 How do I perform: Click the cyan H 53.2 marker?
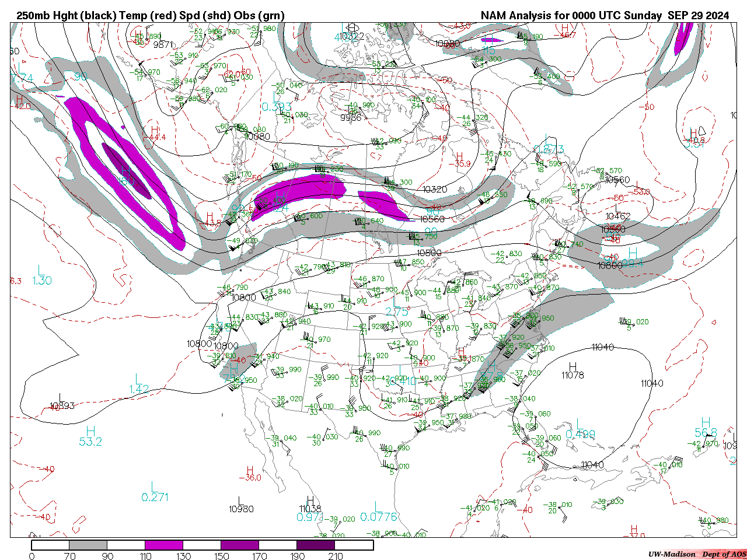(x=90, y=437)
